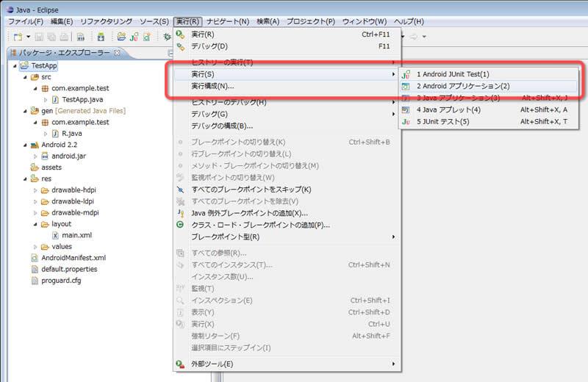The height and width of the screenshot is (382, 588).
Task: Click the binary file toolbar icon
Action: [x=81, y=37]
